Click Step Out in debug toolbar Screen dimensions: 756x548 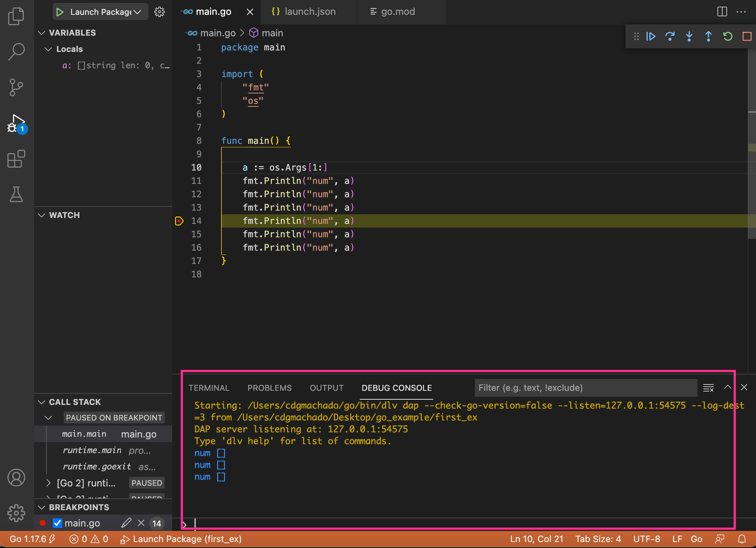709,36
